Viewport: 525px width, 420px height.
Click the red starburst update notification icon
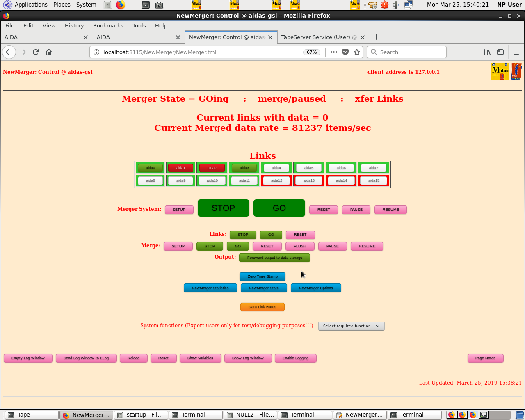coord(384,5)
